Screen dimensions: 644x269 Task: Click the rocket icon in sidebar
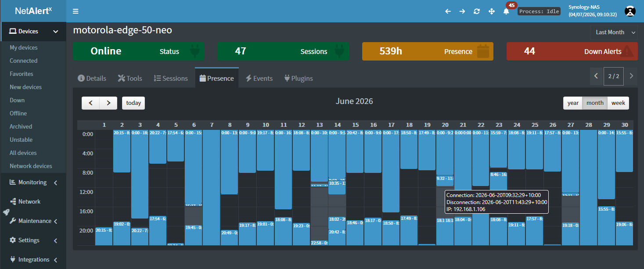[6, 212]
